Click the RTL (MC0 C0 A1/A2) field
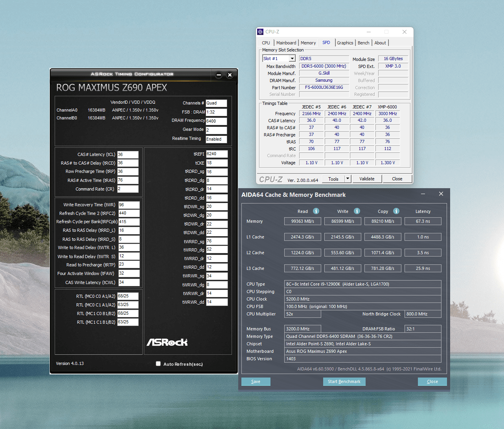 (x=128, y=296)
